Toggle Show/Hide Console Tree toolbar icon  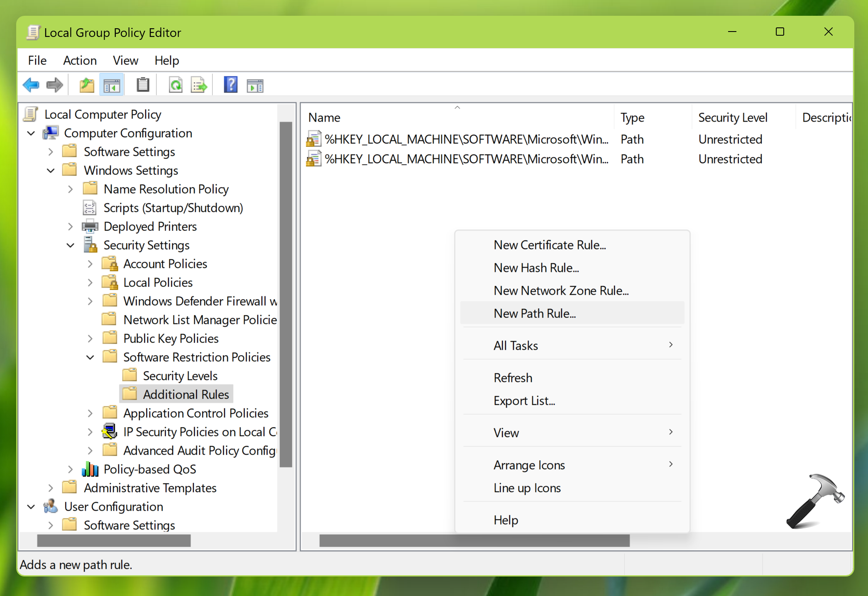pyautogui.click(x=112, y=85)
